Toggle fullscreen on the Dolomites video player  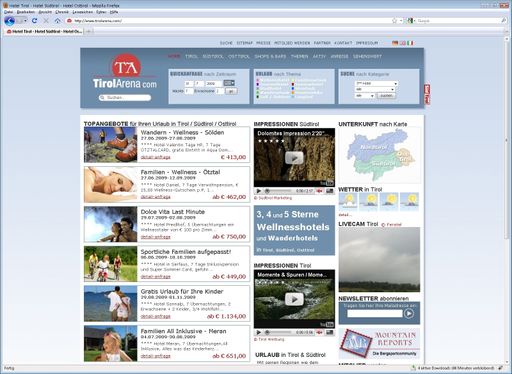[x=329, y=191]
